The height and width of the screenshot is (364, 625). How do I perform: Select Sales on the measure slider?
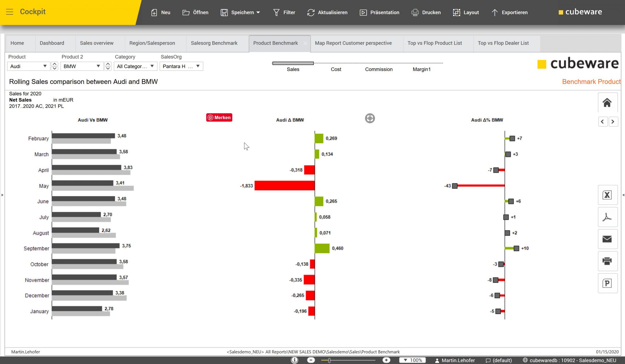[293, 69]
